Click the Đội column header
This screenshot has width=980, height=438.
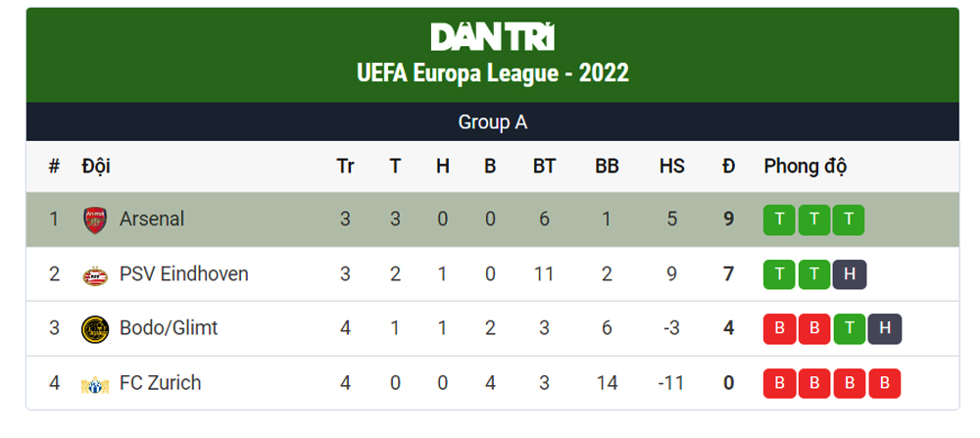(x=96, y=167)
